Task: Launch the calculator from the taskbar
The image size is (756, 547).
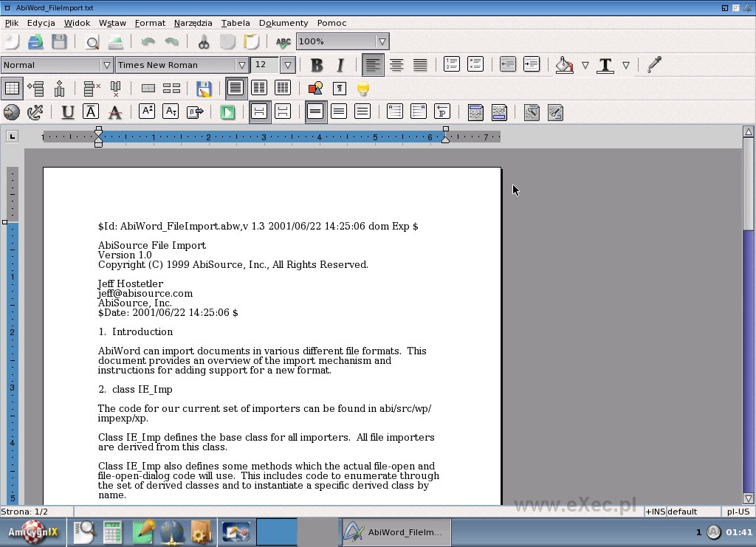Action: point(112,532)
